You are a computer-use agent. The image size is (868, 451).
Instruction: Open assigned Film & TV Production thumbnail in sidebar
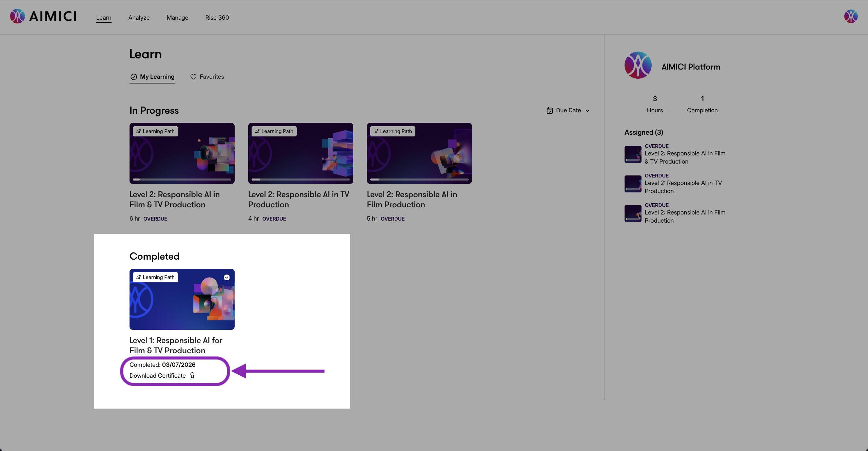click(x=633, y=154)
